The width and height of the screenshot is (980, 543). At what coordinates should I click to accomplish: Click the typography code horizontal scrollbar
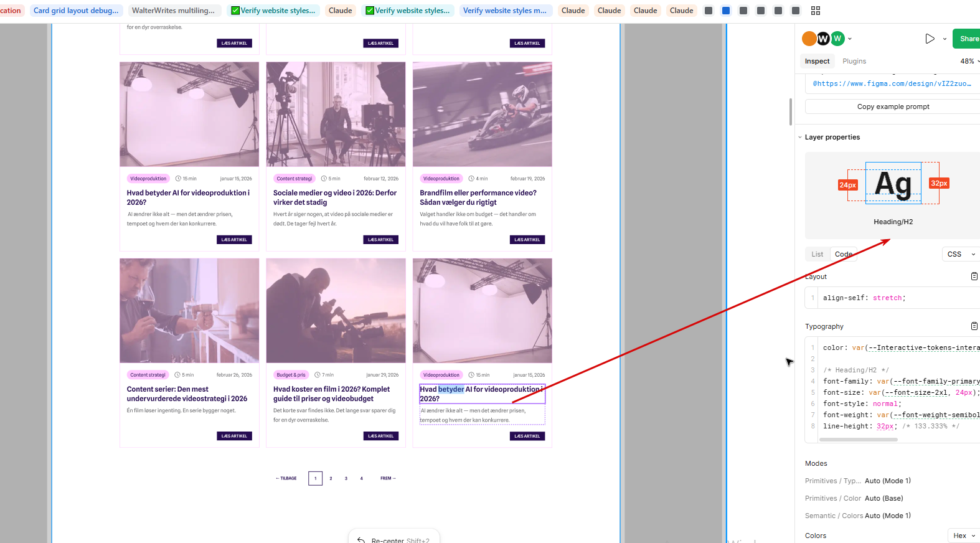pyautogui.click(x=859, y=440)
